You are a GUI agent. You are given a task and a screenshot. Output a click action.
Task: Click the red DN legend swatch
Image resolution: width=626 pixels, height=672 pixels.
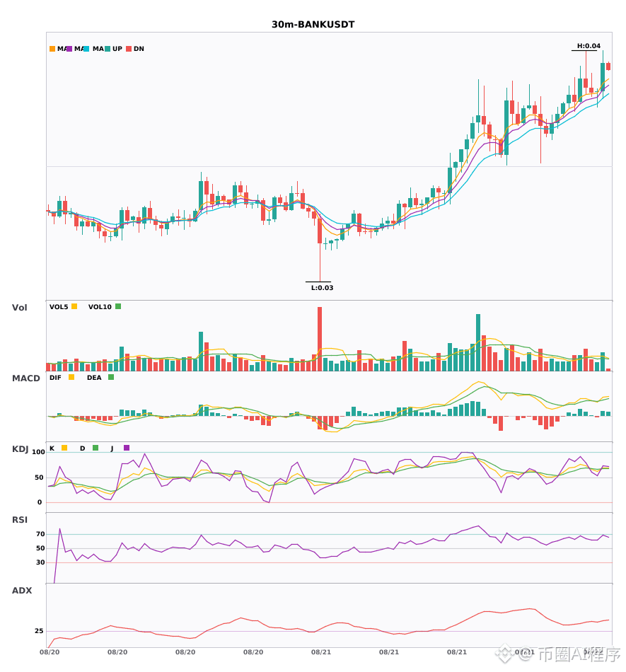click(x=129, y=49)
